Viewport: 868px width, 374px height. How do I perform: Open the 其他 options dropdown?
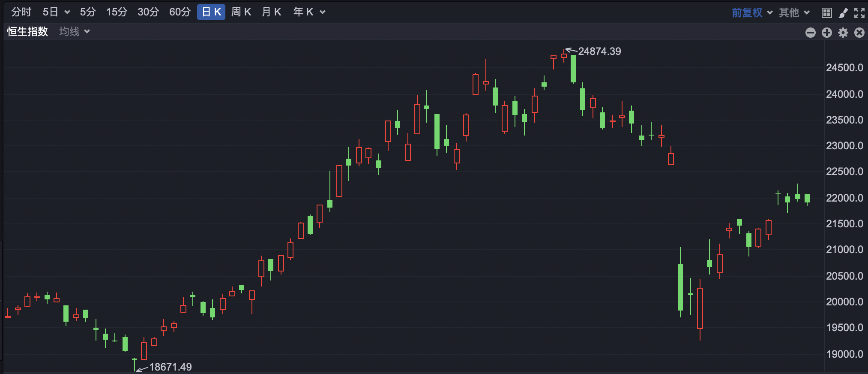794,12
